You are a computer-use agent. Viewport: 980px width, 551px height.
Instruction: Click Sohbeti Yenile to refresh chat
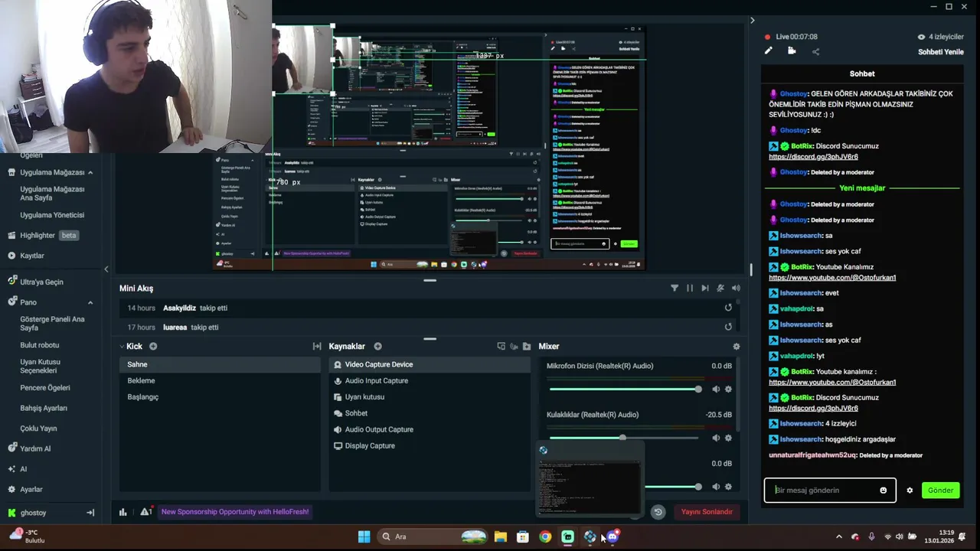(941, 52)
